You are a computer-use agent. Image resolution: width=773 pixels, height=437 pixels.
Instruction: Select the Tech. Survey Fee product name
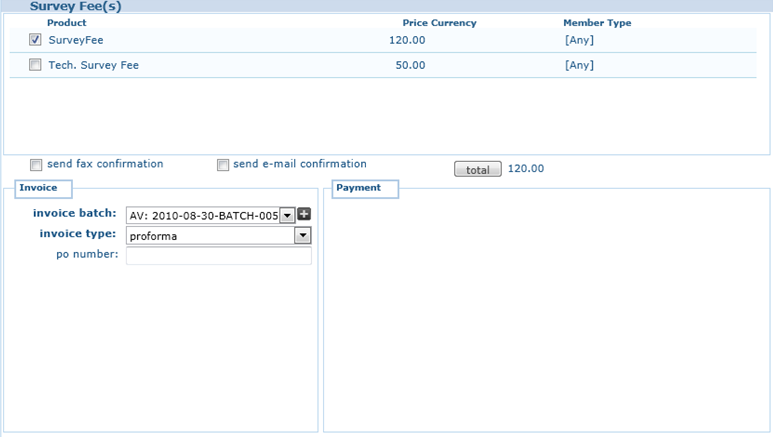tap(93, 66)
